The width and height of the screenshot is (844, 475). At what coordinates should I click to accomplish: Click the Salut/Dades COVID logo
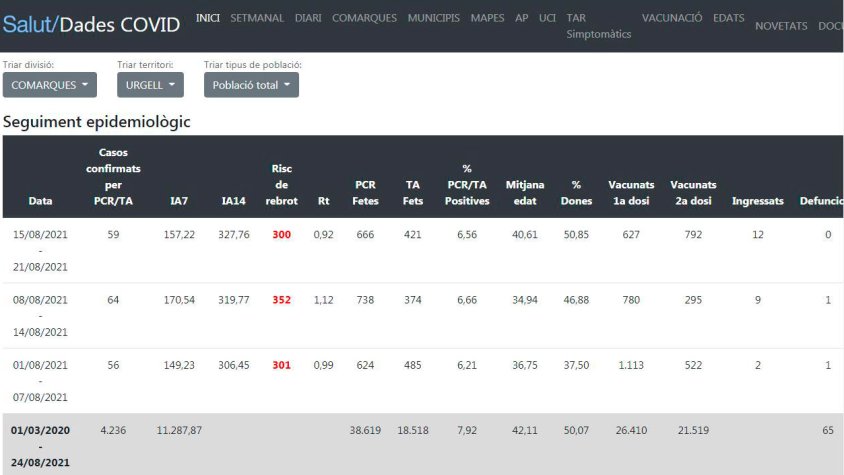[x=91, y=25]
